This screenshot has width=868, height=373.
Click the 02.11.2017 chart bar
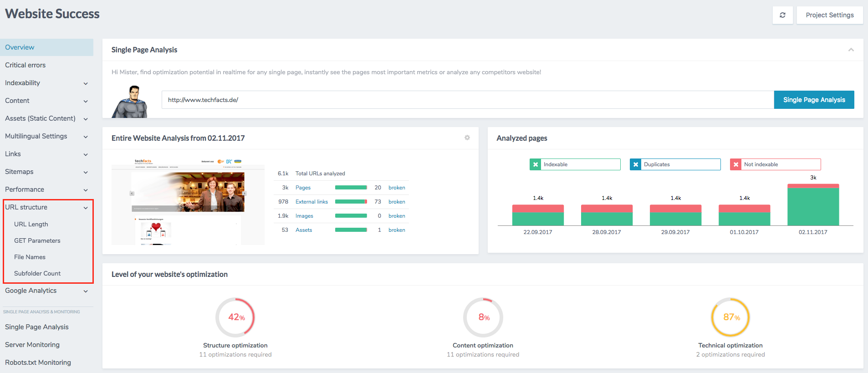tap(813, 204)
